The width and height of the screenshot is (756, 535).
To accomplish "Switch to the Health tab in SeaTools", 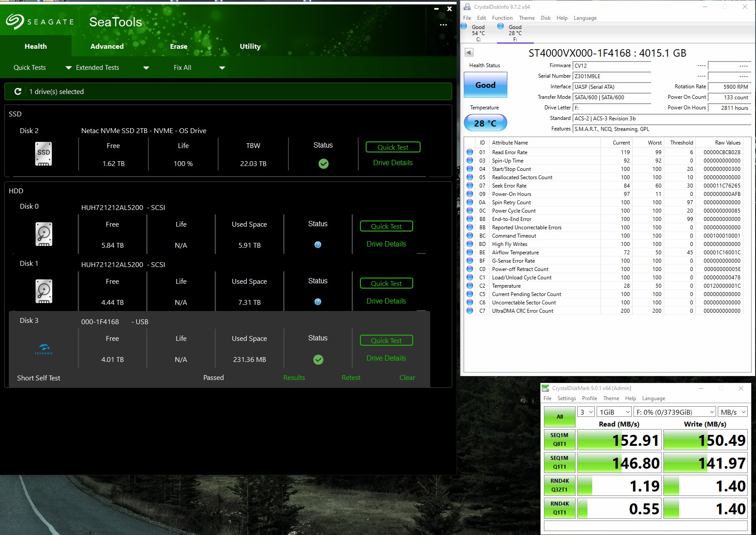I will (x=36, y=46).
